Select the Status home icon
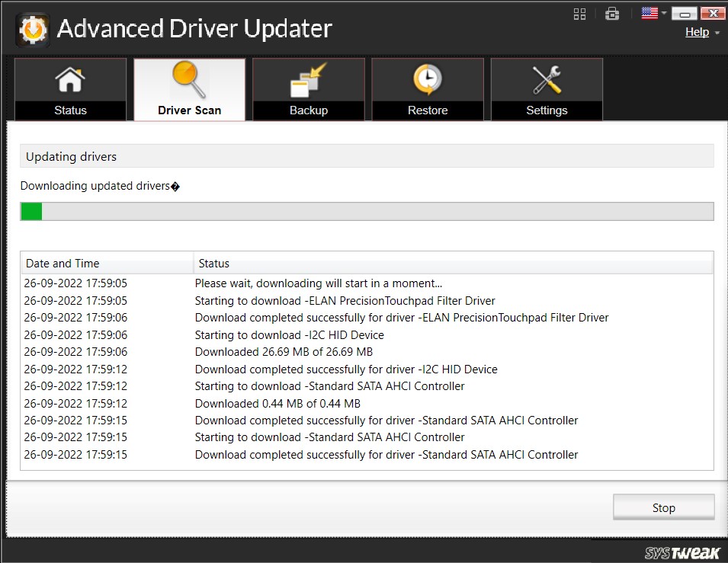 click(69, 78)
